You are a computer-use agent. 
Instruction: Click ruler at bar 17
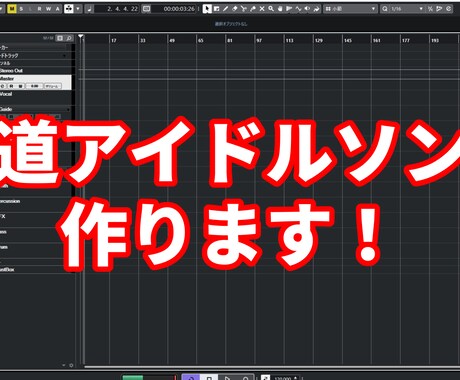click(x=114, y=40)
